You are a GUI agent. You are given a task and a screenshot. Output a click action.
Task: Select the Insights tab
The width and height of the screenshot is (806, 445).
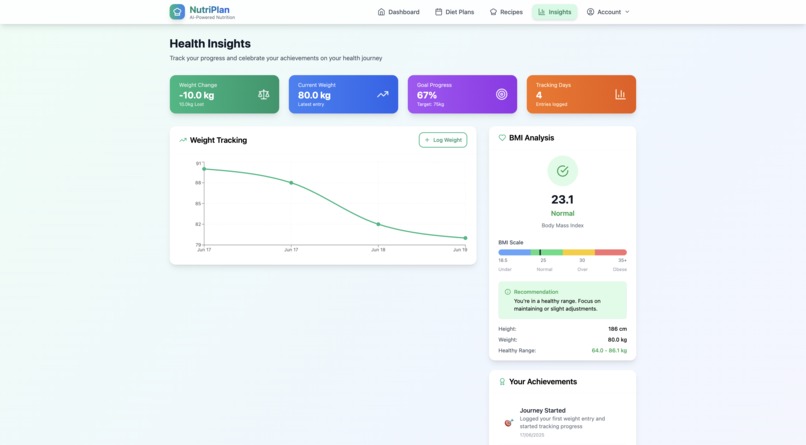click(x=555, y=12)
